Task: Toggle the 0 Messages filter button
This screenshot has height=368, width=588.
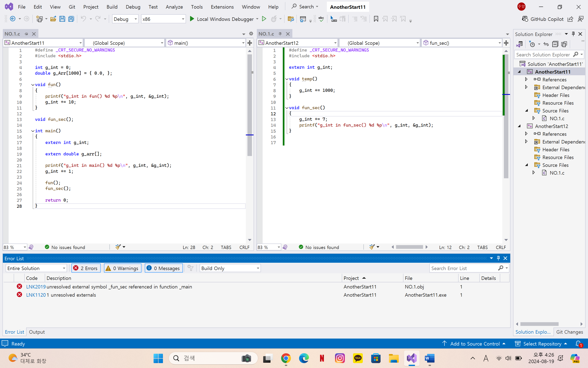Action: coord(164,268)
